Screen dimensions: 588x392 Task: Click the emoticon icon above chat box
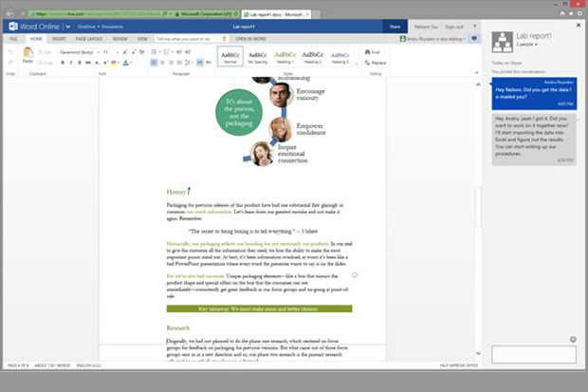point(573,340)
